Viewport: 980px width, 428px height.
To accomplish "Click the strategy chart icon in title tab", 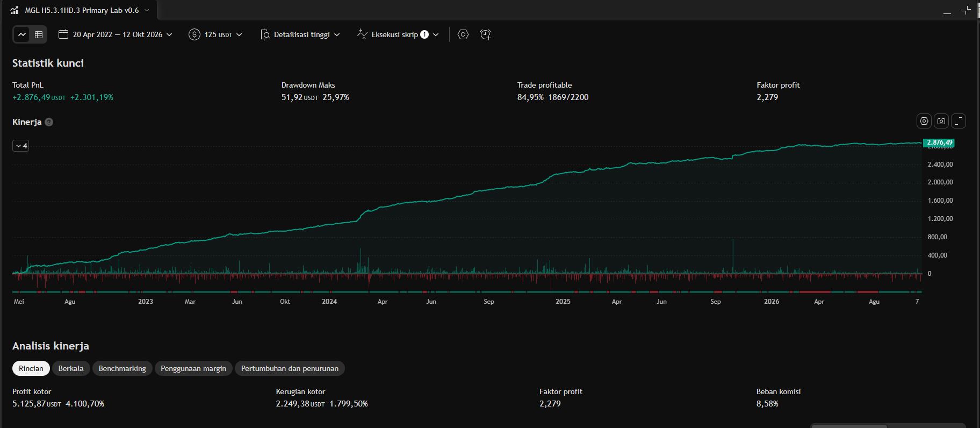I will tap(15, 10).
